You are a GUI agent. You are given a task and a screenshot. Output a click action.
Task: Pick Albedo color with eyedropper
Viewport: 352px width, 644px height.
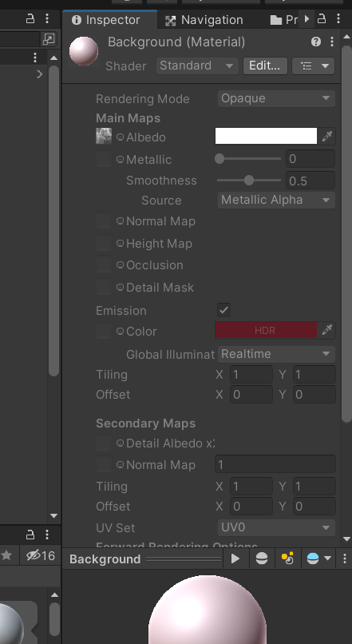(327, 137)
